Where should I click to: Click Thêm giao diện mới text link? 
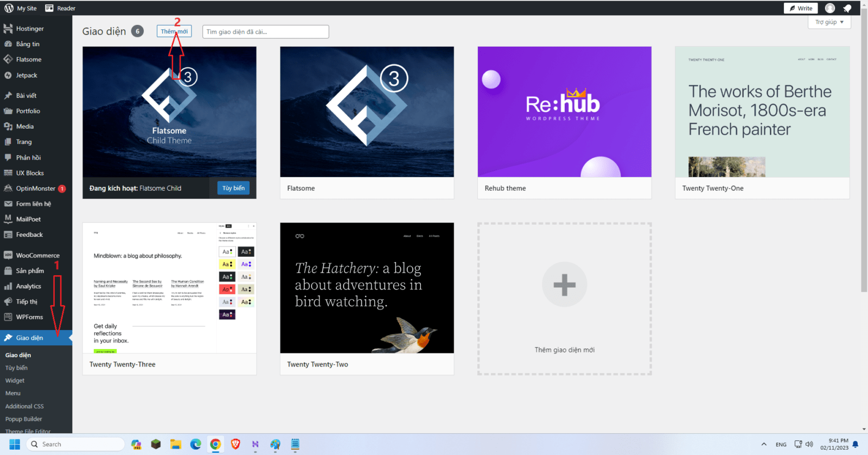[x=564, y=350]
